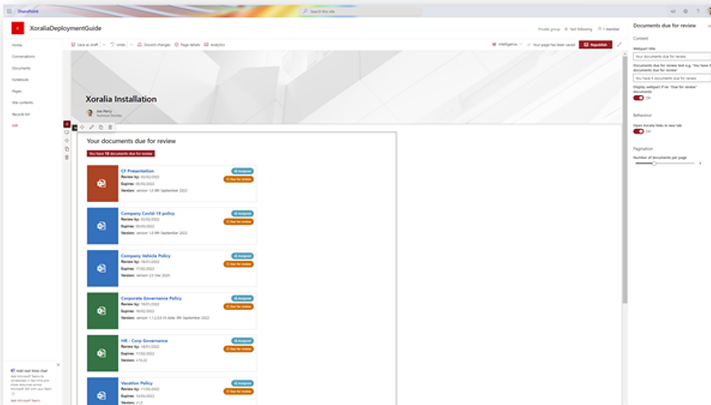Click the section move icon on left rail

coord(67,141)
